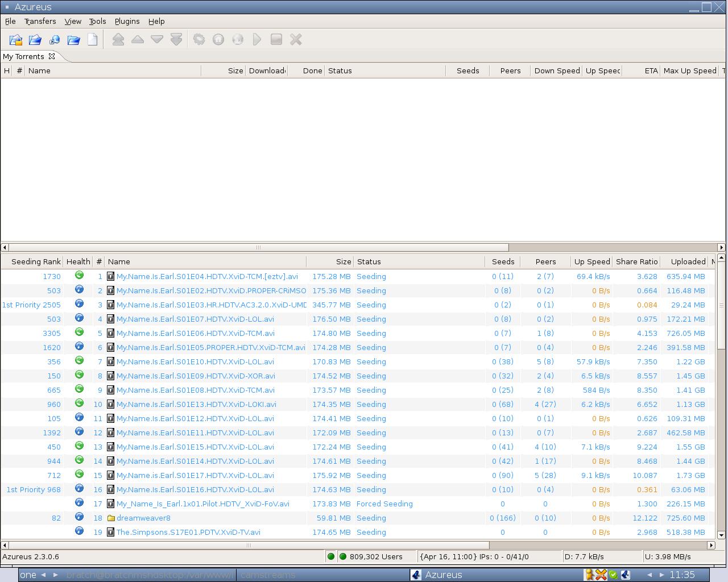Open the View menu
The height and width of the screenshot is (582, 728).
coord(73,21)
